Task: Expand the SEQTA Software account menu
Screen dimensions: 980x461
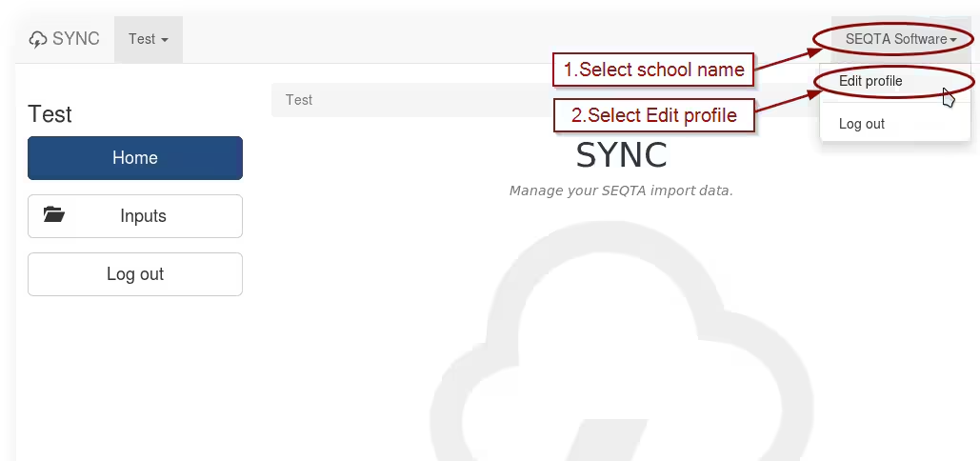Action: pyautogui.click(x=901, y=39)
